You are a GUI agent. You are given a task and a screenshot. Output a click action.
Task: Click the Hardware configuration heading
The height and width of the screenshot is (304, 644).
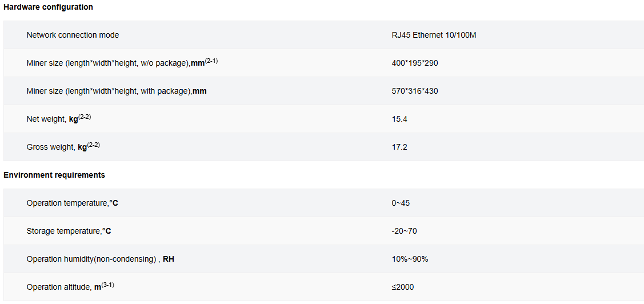point(48,7)
